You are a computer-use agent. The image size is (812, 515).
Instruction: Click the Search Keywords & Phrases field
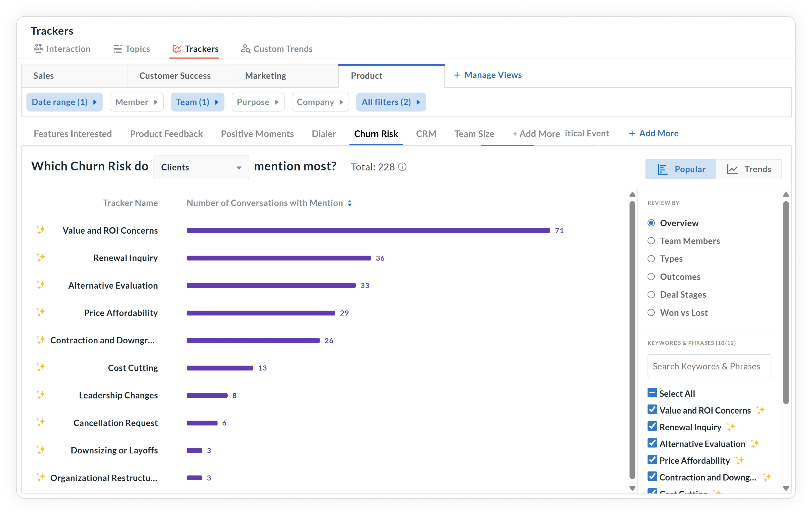[709, 366]
